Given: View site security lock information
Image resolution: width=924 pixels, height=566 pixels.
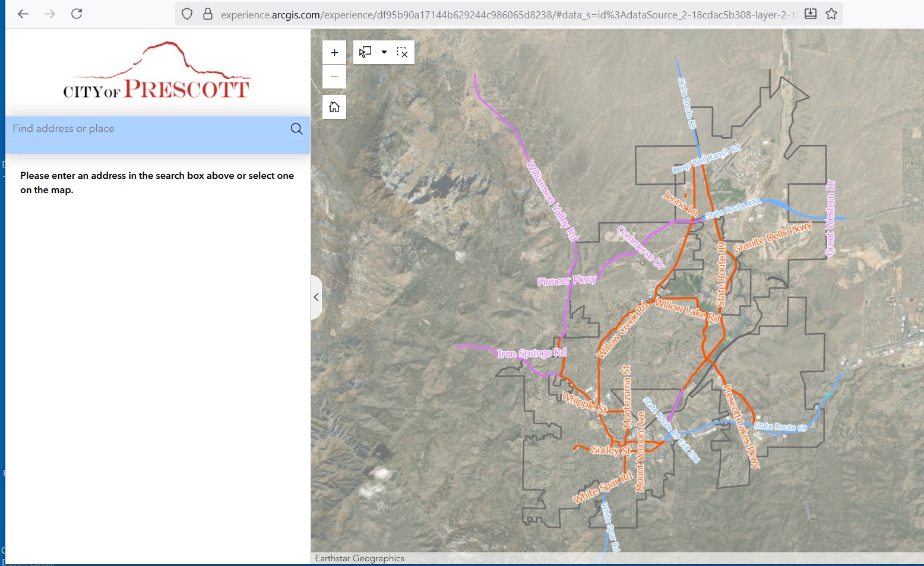Looking at the screenshot, I should coord(208,14).
